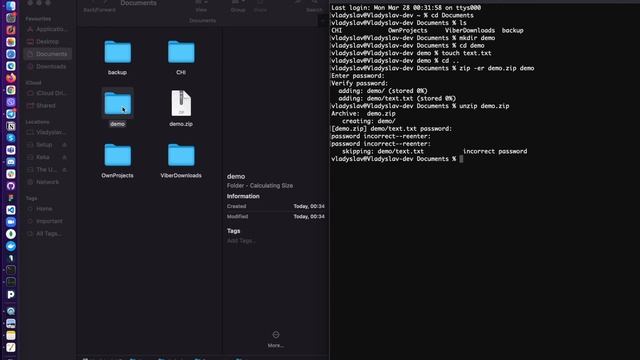Select the demo.zip archive file
Viewport: 640px width, 360px height.
pyautogui.click(x=181, y=103)
